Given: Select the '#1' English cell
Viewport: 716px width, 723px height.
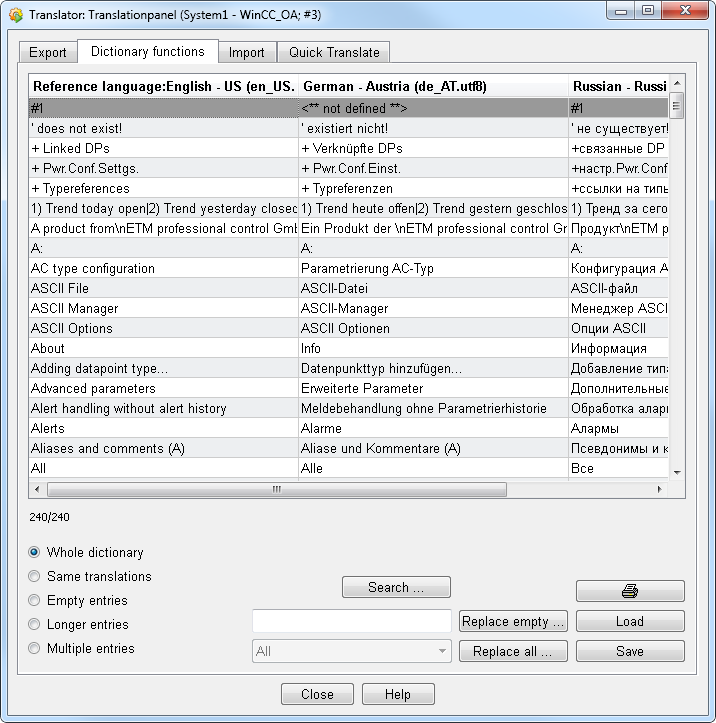Looking at the screenshot, I should (164, 108).
